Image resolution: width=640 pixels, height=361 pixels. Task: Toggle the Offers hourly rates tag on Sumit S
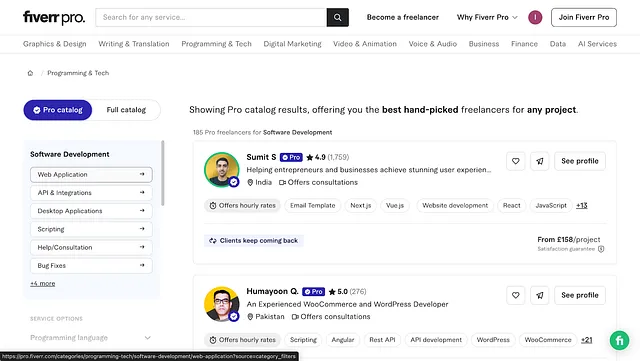tap(242, 205)
